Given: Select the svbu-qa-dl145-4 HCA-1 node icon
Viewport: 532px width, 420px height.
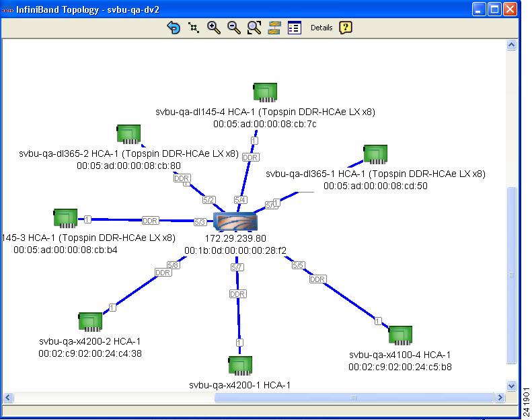Looking at the screenshot, I should (x=265, y=92).
